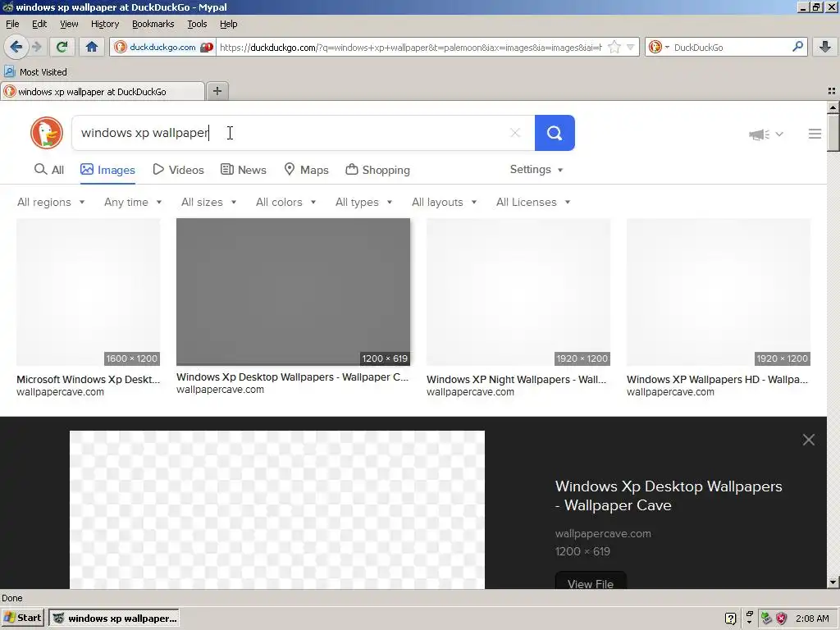Open Windows XP Wallpapers HD title link
This screenshot has height=630, width=840.
[717, 379]
